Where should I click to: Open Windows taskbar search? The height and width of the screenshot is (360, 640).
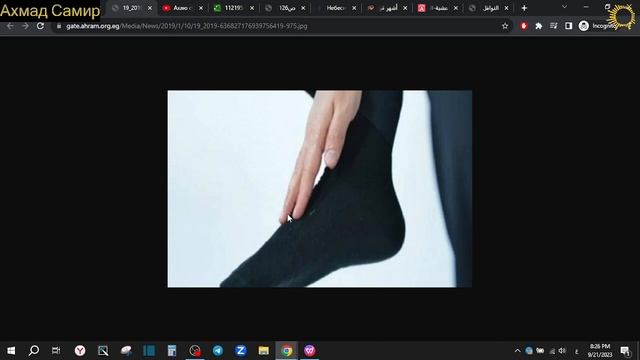(x=34, y=350)
